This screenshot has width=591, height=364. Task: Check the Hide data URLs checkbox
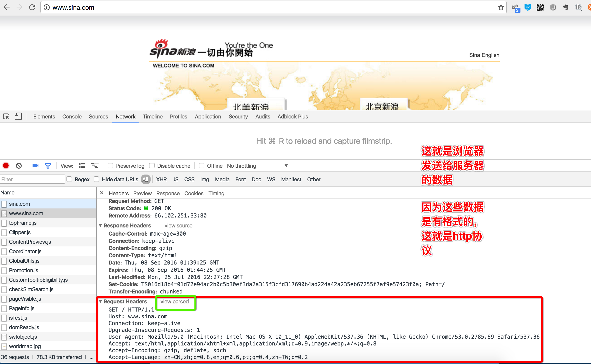pyautogui.click(x=96, y=179)
